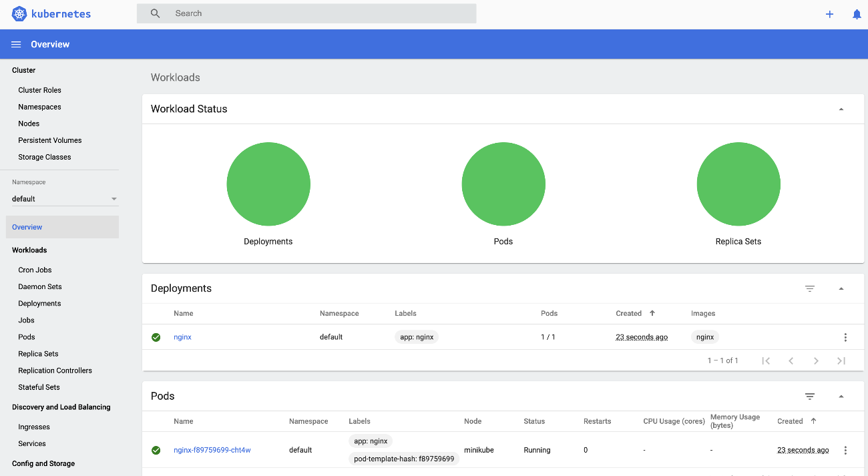Open Persistent Volumes in sidebar
This screenshot has width=868, height=476.
50,140
